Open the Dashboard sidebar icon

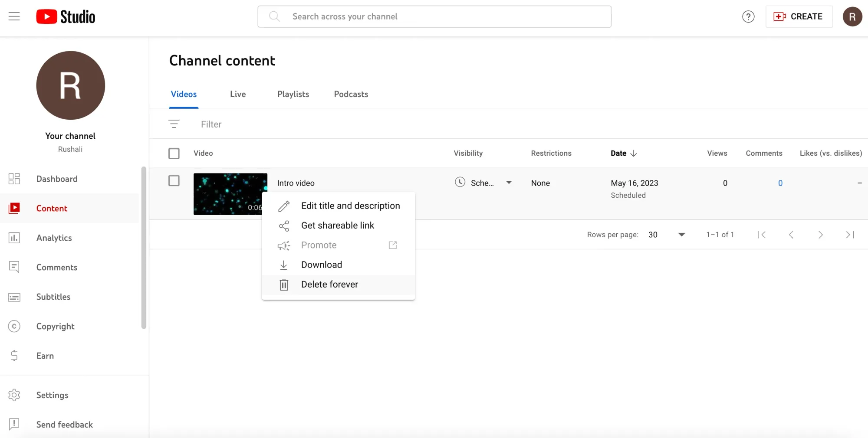click(x=14, y=179)
